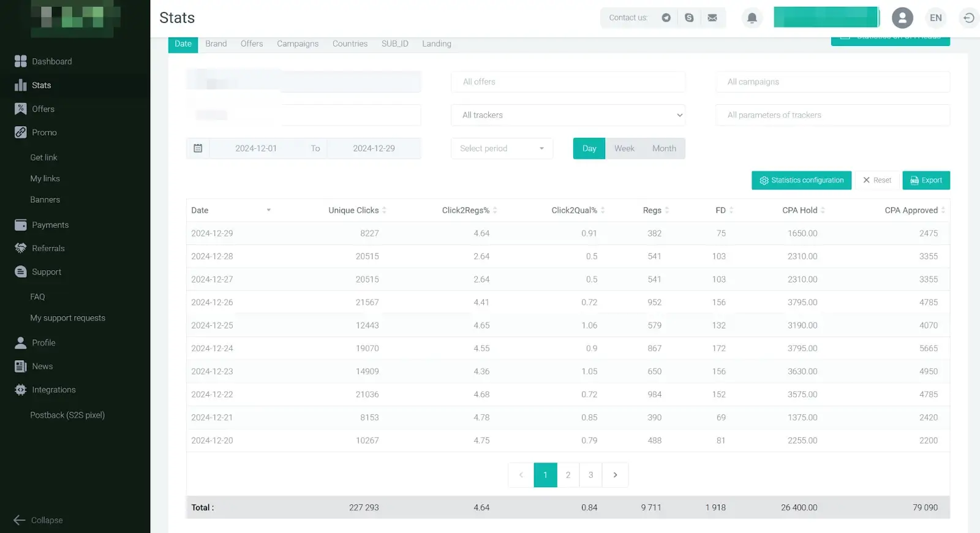
Task: Go to page 2
Action: pos(568,475)
